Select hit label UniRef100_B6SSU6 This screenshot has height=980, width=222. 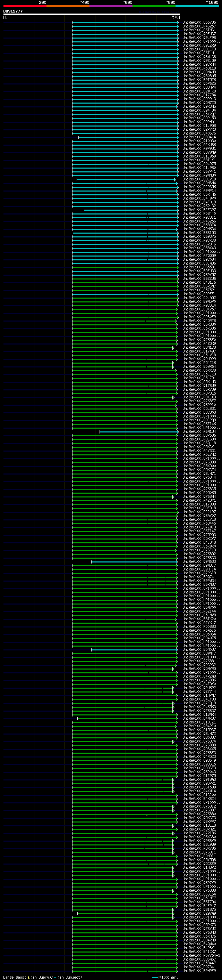(x=199, y=279)
